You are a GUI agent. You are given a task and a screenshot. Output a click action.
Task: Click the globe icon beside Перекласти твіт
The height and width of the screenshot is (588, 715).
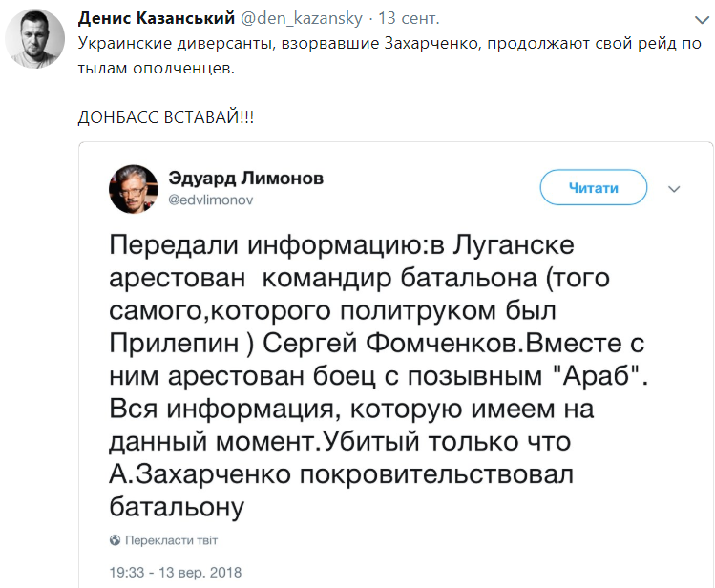(x=115, y=540)
